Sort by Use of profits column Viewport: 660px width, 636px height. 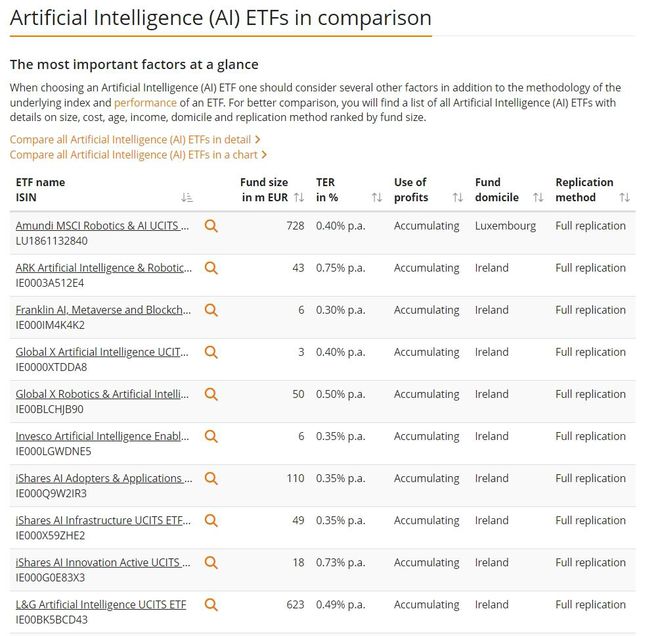click(458, 197)
